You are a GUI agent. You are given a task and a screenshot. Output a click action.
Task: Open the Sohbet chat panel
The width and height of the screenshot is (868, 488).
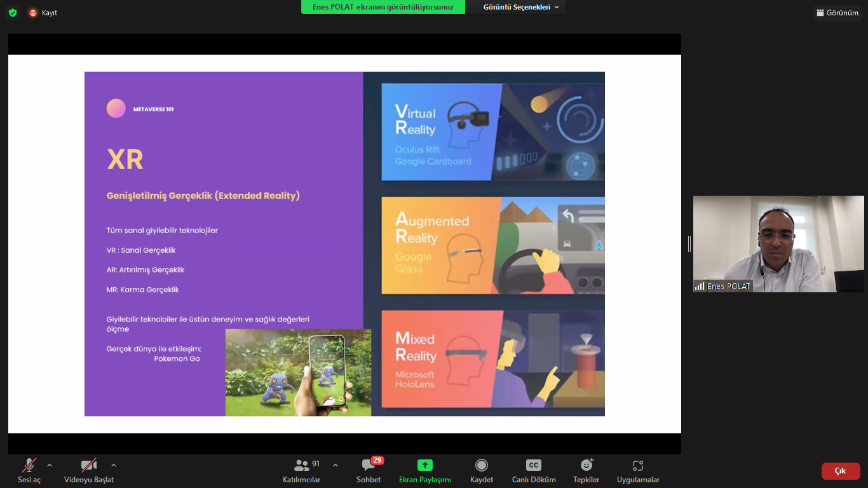point(369,470)
